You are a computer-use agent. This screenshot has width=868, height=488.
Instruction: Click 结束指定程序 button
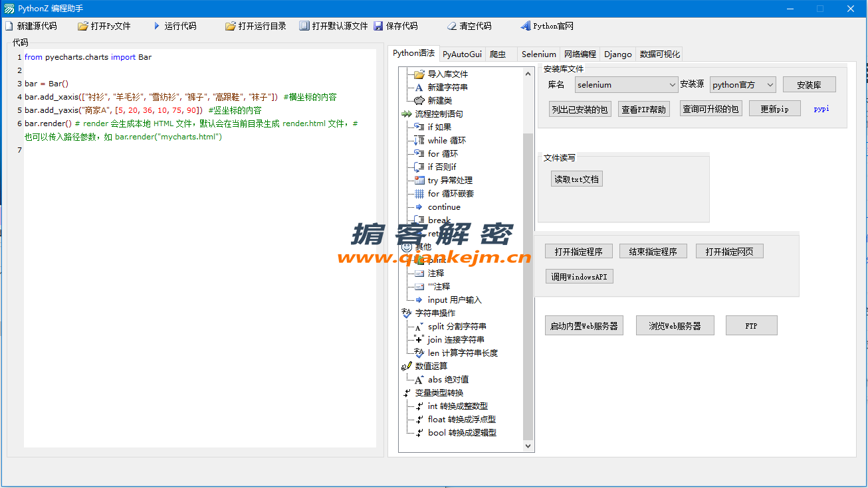tap(653, 252)
